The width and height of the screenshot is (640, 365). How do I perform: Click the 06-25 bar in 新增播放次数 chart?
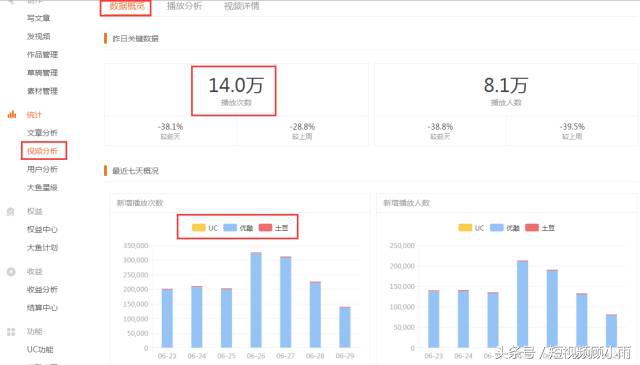pyautogui.click(x=227, y=318)
